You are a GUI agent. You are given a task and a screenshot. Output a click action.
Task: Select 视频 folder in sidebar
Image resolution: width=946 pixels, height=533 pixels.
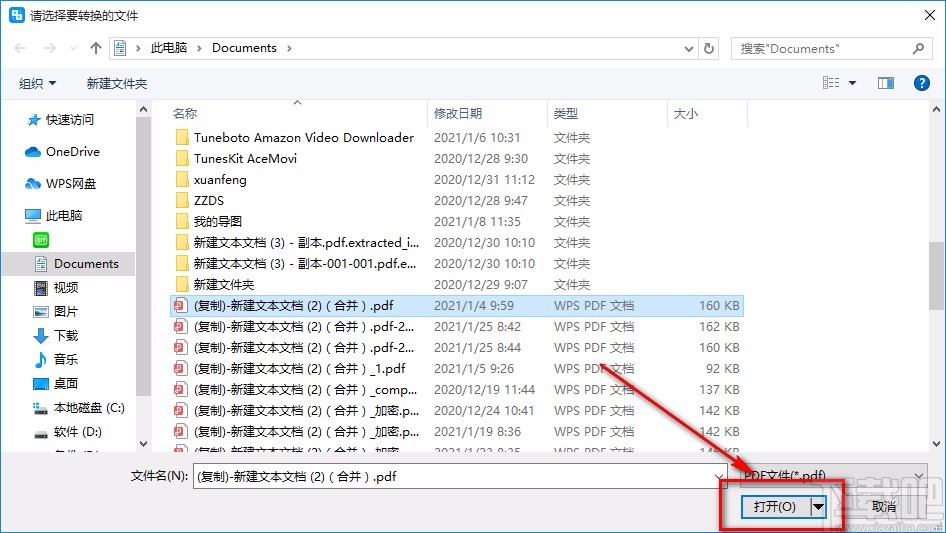[56, 288]
